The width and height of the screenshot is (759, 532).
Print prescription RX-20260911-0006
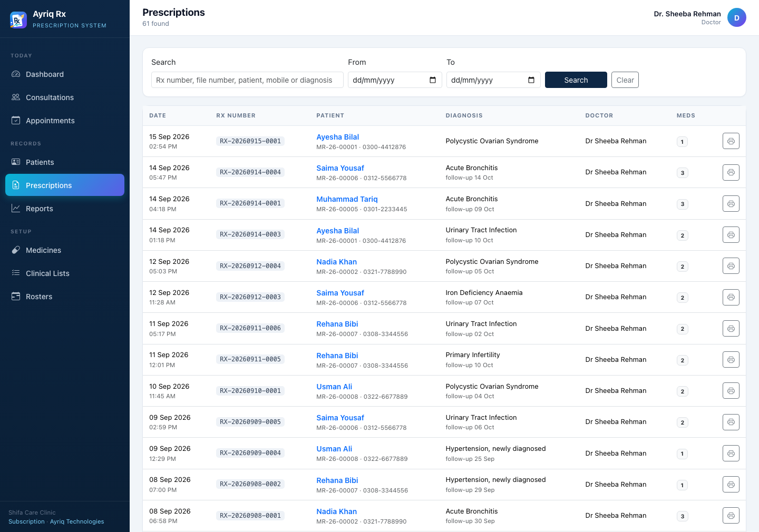click(731, 329)
